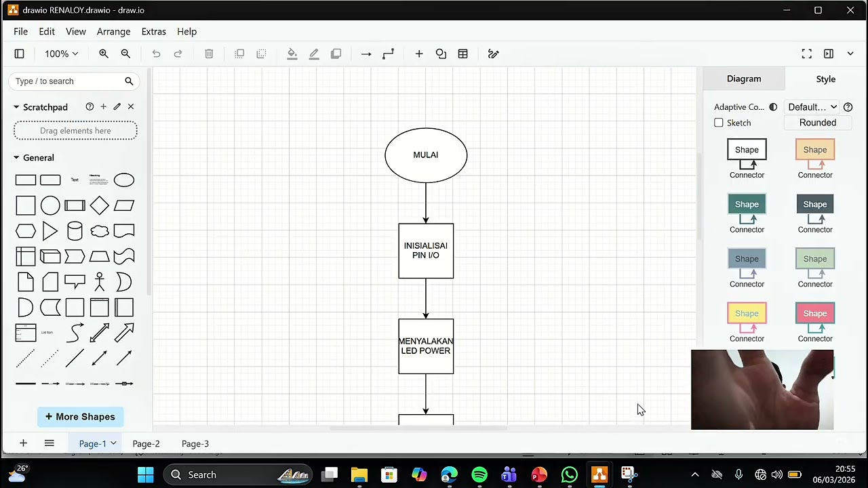This screenshot has height=488, width=868.
Task: Click the To Front icon
Action: [239, 54]
